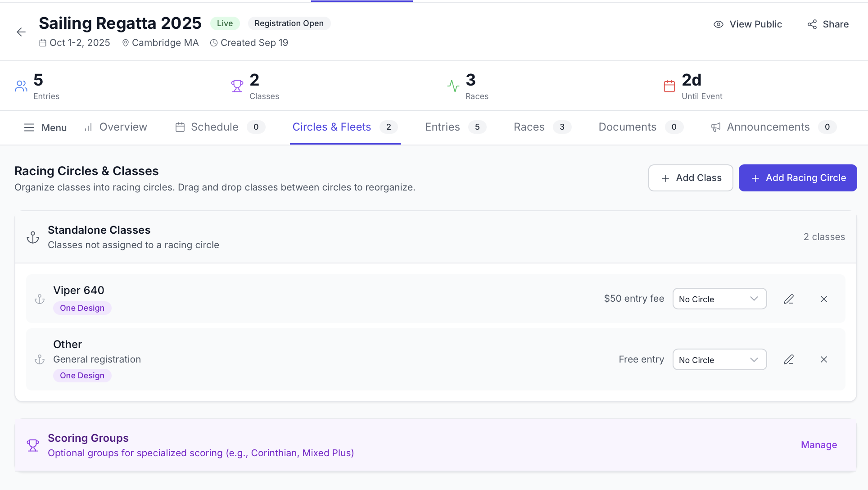Screen dimensions: 868x490
Task: Open the Viper 640 circle dropdown
Action: coord(719,299)
